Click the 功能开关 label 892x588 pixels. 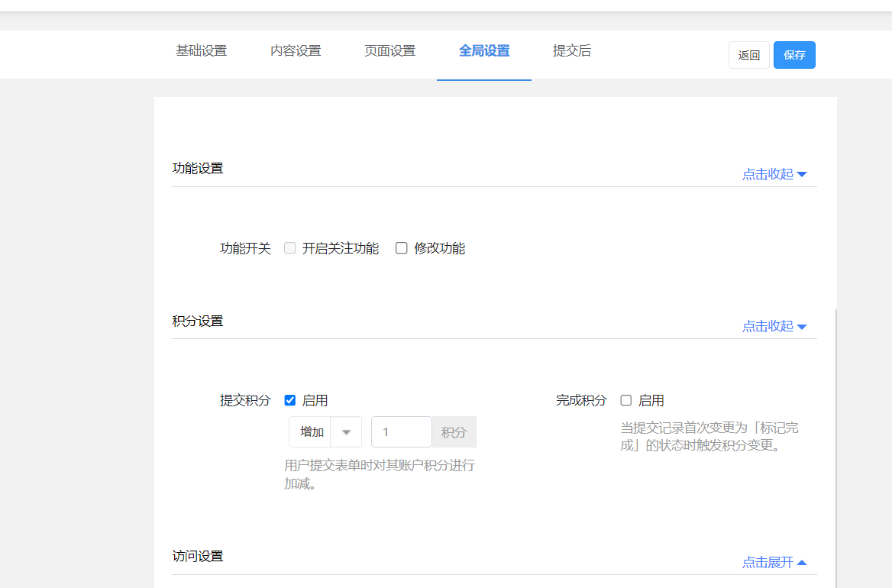[245, 248]
